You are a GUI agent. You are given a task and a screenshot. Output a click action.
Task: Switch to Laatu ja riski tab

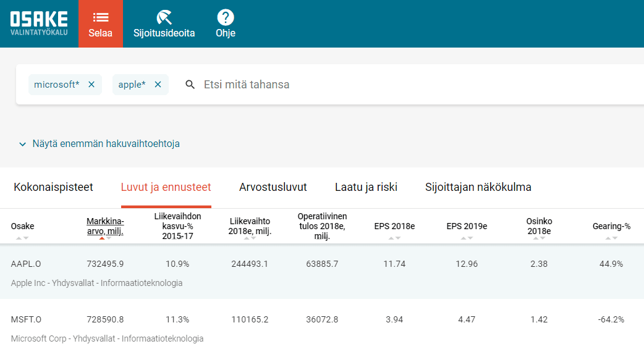[x=366, y=187]
